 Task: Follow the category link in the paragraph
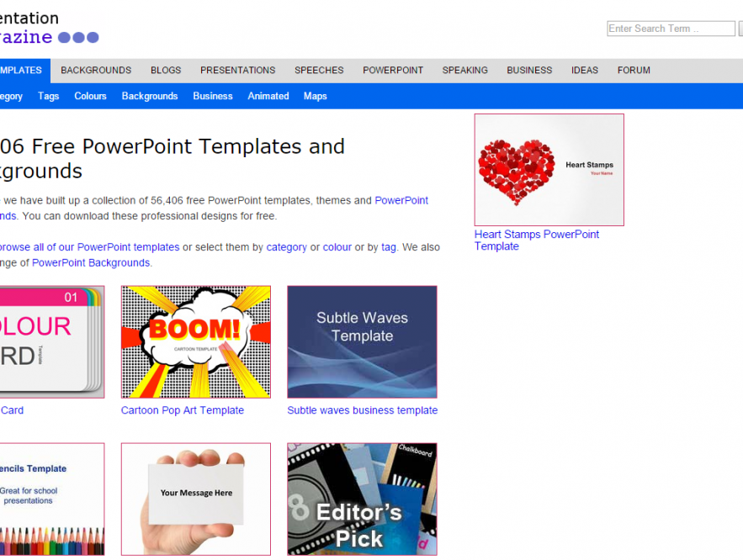point(286,247)
